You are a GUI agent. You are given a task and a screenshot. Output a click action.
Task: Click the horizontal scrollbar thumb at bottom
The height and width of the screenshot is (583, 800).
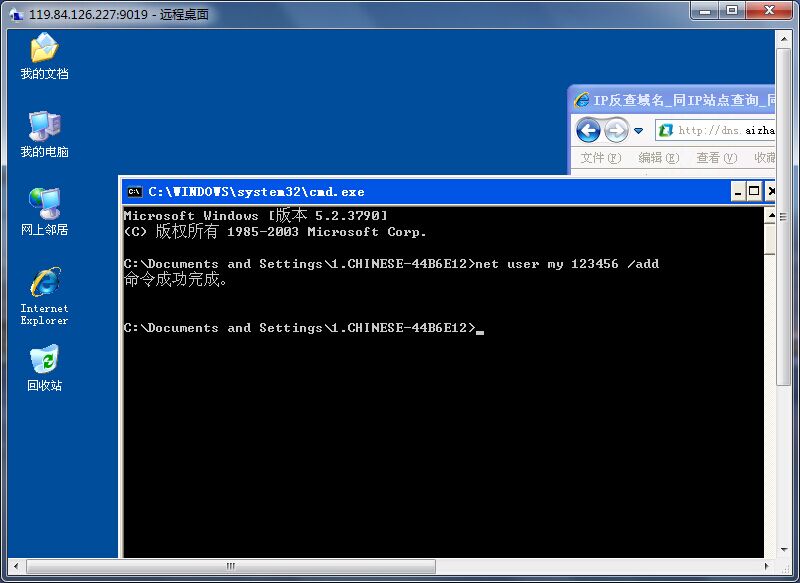pos(231,566)
